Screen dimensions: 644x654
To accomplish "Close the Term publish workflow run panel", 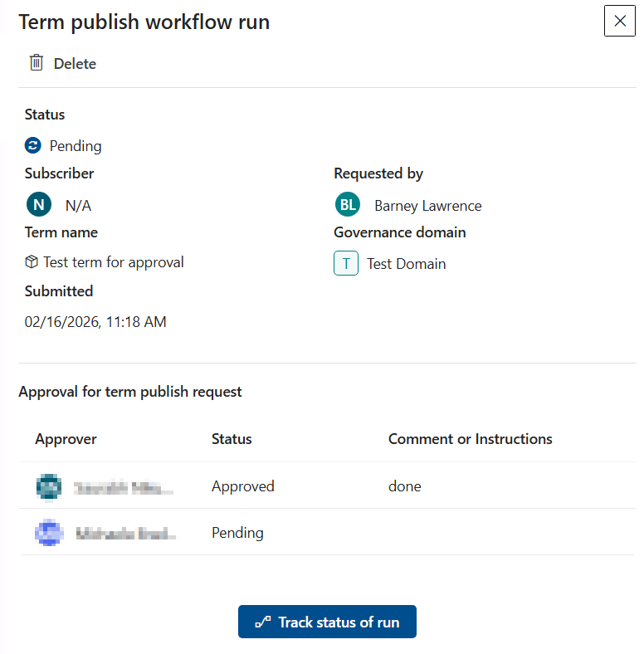I will coord(619,22).
